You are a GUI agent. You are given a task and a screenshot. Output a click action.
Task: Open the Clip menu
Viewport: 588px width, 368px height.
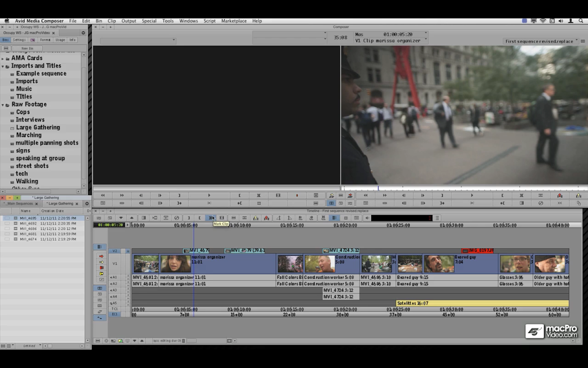[112, 21]
